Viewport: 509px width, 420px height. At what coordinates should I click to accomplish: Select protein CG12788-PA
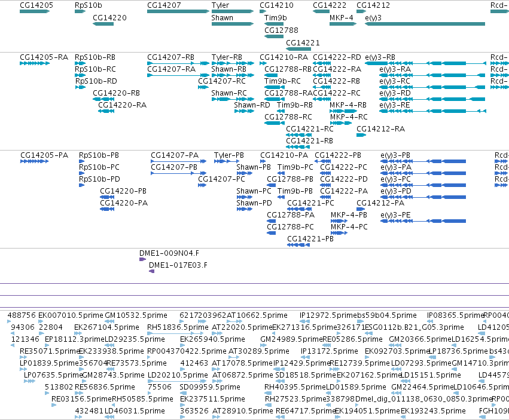click(x=291, y=215)
